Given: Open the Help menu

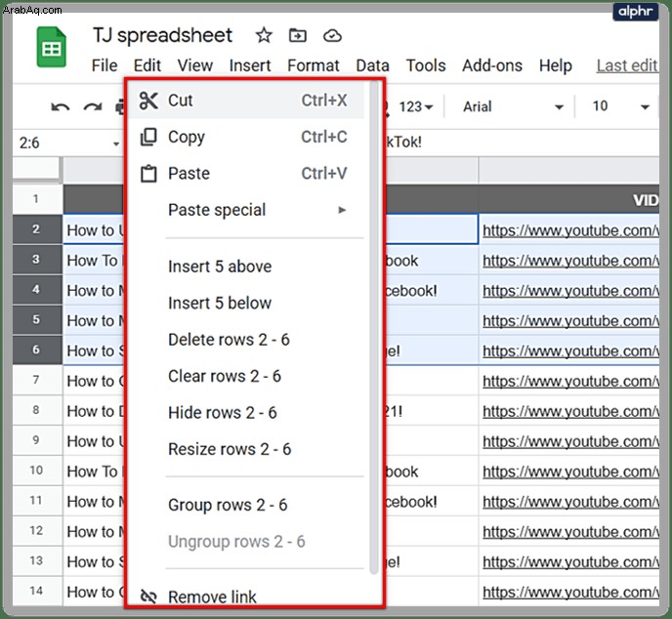Looking at the screenshot, I should [x=556, y=65].
